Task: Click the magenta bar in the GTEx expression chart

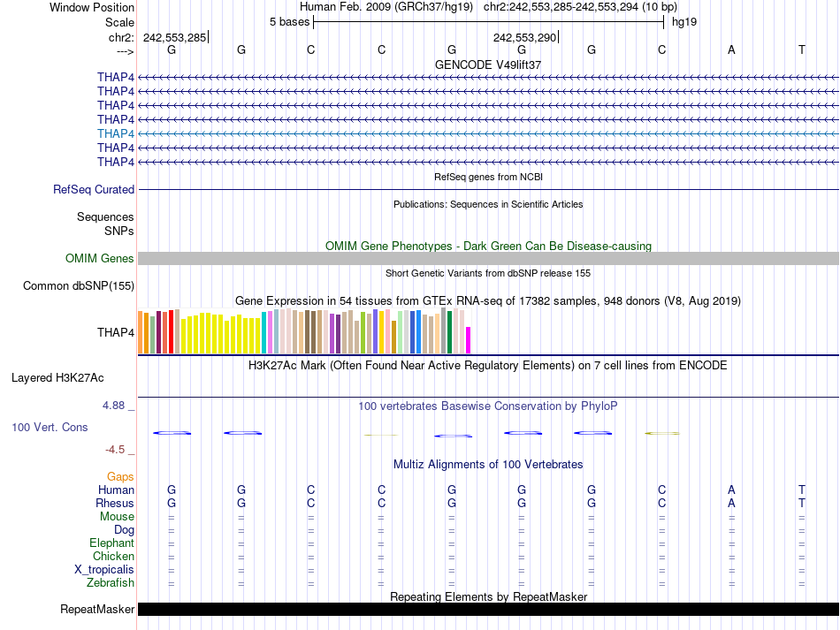Action: 469,340
